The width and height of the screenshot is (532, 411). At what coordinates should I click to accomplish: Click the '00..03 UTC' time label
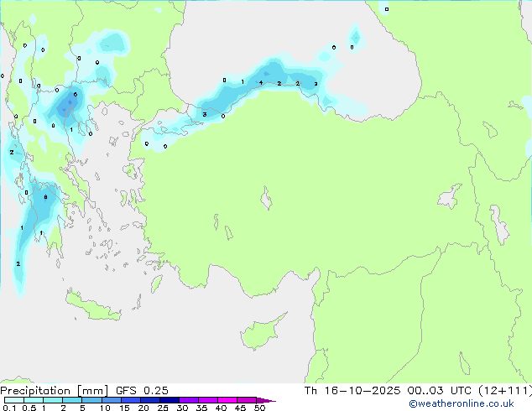coord(439,391)
